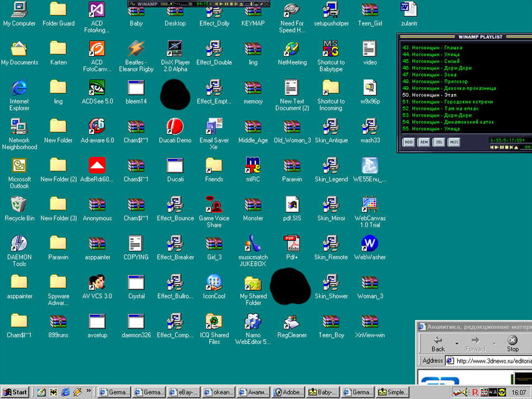The image size is (532, 399).
Task: Click the system tray clock showing 16:07
Action: point(519,392)
